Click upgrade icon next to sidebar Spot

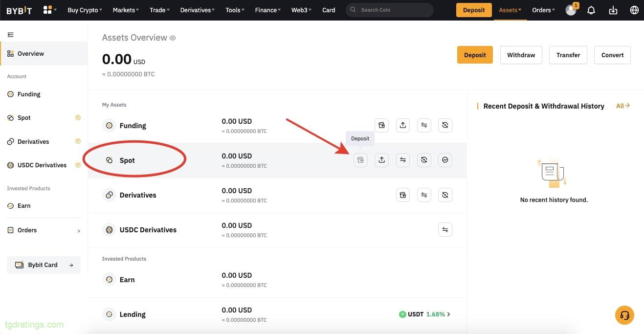[78, 117]
